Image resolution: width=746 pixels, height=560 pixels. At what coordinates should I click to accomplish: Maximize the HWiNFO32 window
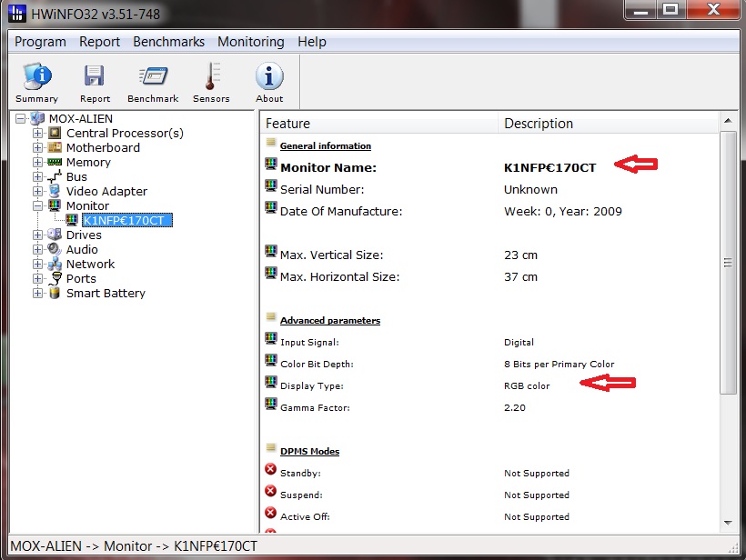[670, 9]
